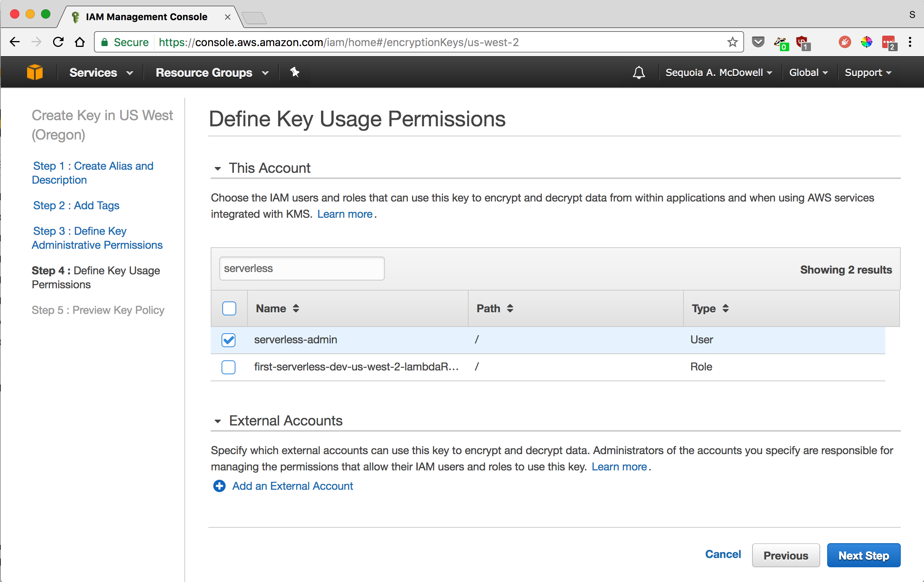Open the Chrome three-dot menu
924x582 pixels.
click(x=910, y=42)
